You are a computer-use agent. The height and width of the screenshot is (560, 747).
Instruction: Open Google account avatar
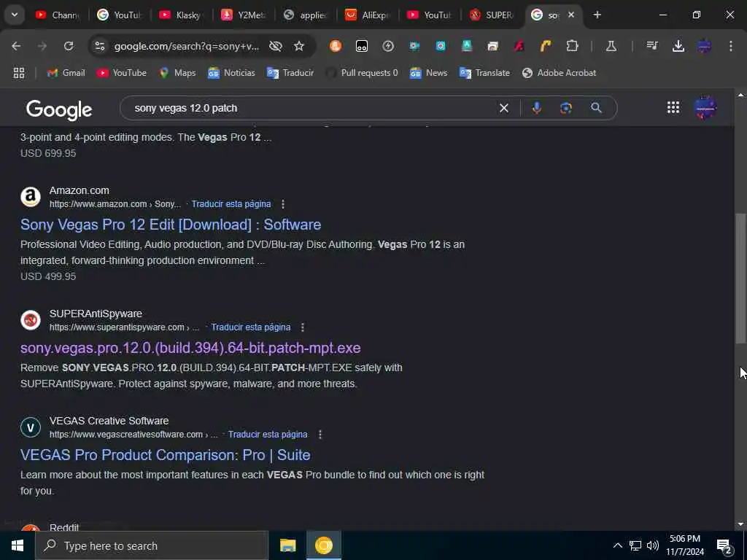(705, 108)
